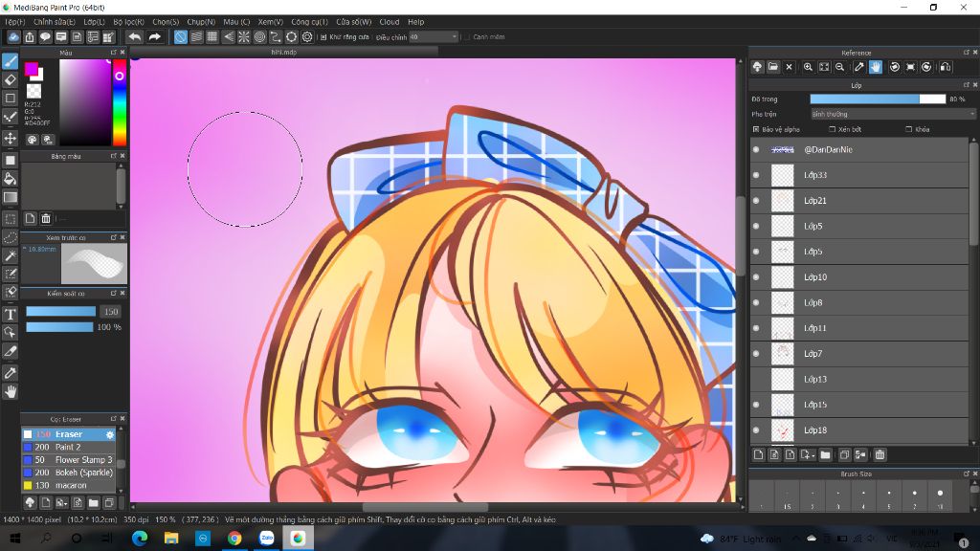
Task: Enable the radial snap
Action: tap(244, 37)
